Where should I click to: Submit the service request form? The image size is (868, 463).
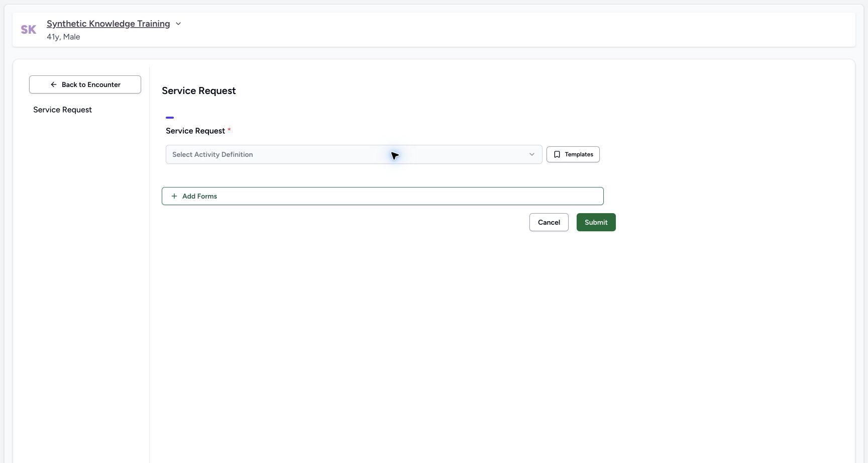[x=596, y=222]
